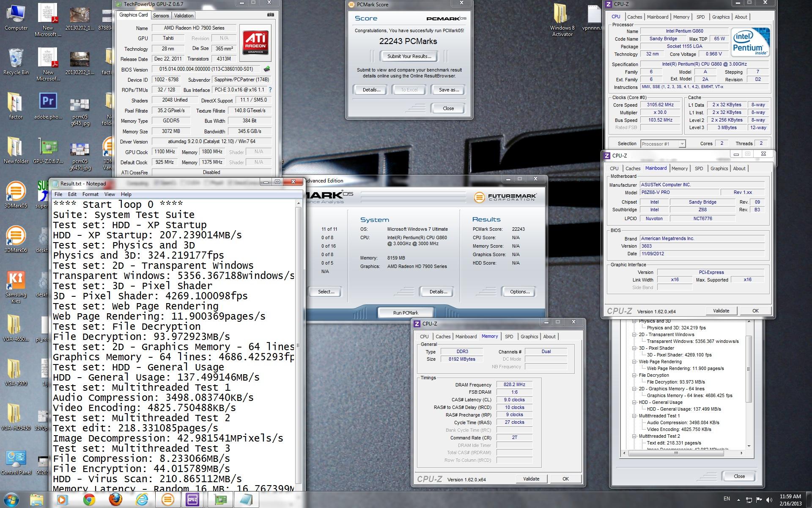The height and width of the screenshot is (508, 812).
Task: Switch to the Sensors tab in GPU-Z
Action: [x=161, y=16]
